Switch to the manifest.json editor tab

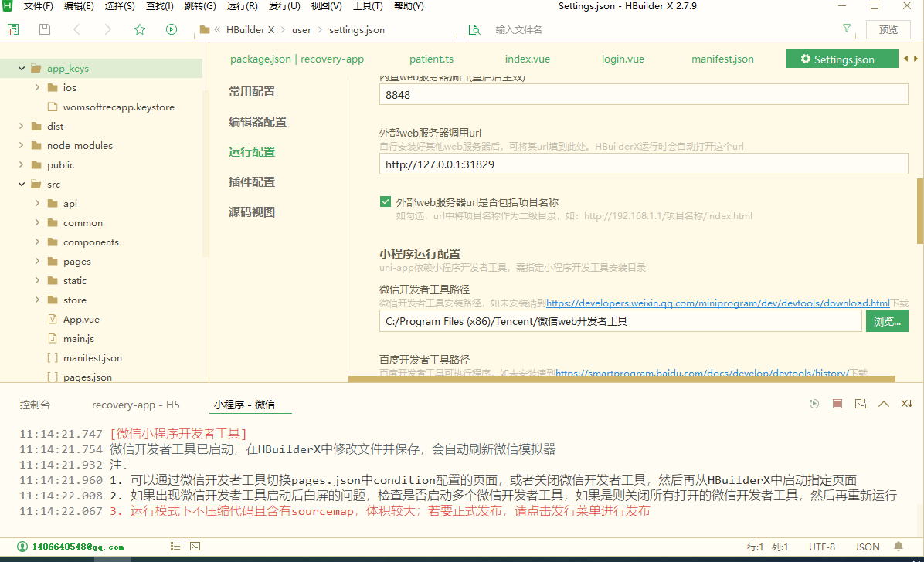pos(722,59)
